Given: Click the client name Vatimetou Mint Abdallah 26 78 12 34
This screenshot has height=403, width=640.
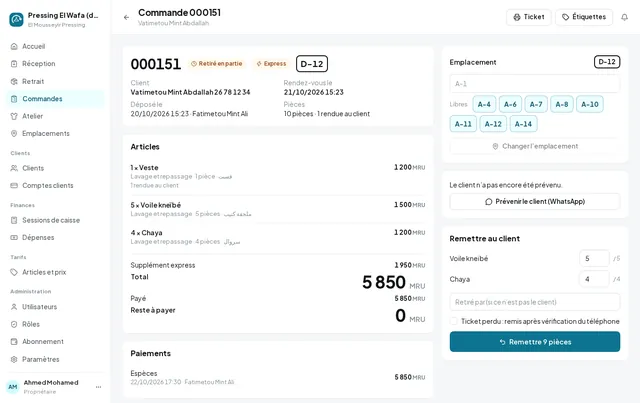Looking at the screenshot, I should [x=190, y=92].
